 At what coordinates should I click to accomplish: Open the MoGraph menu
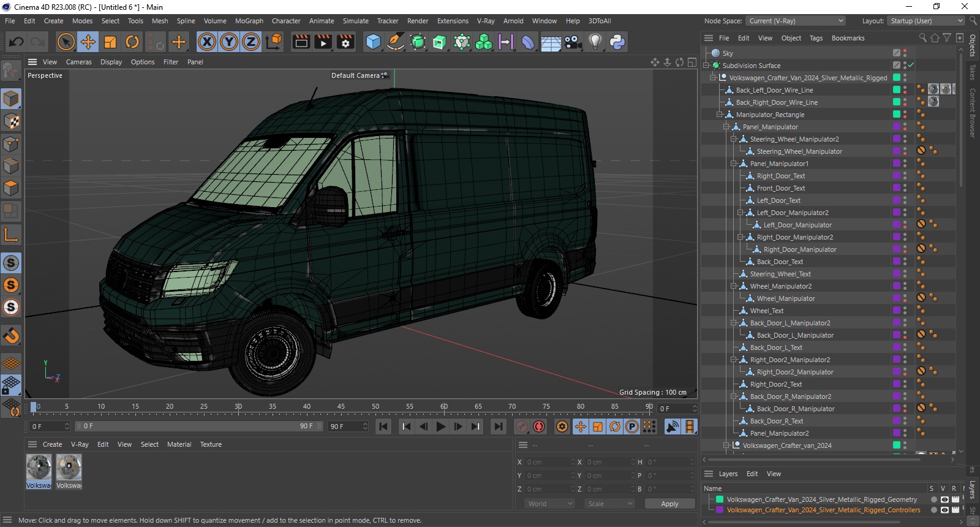(249, 21)
